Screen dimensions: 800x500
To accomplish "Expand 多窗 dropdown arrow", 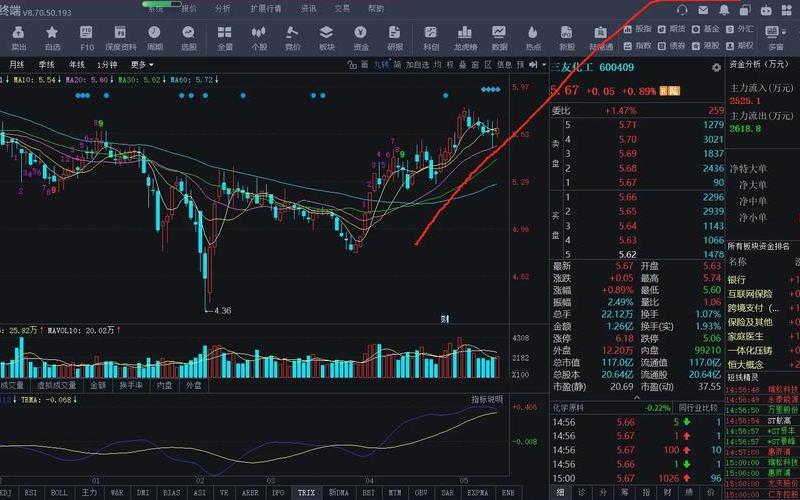I will click(x=784, y=33).
